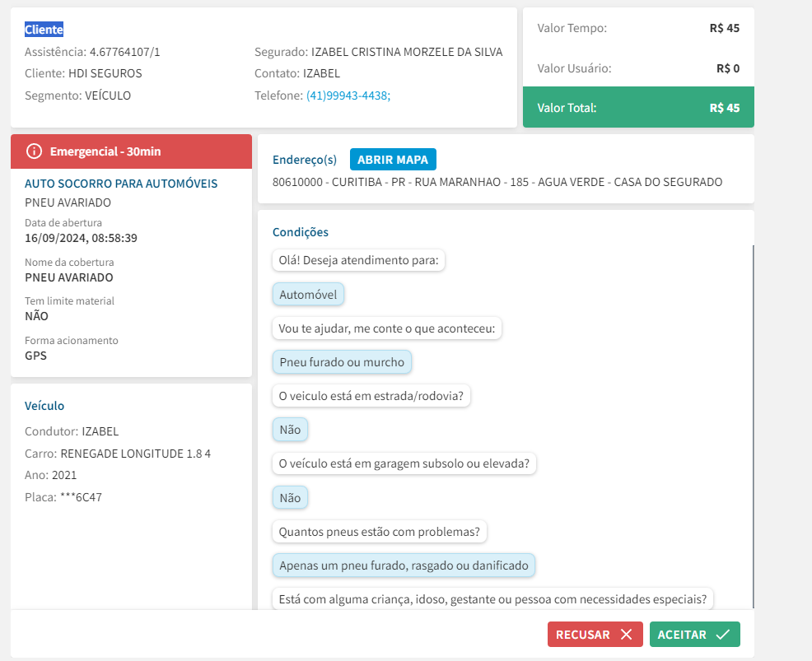Click the insured name IZABEL CRISTINA MORZELE DA SILVA
The width and height of the screenshot is (812, 661).
coord(406,52)
